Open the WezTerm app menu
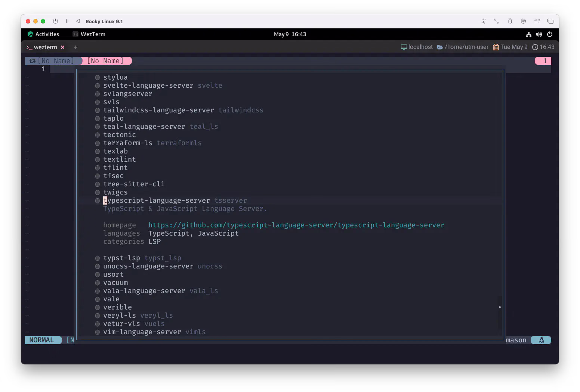The height and width of the screenshot is (392, 580). coord(89,34)
